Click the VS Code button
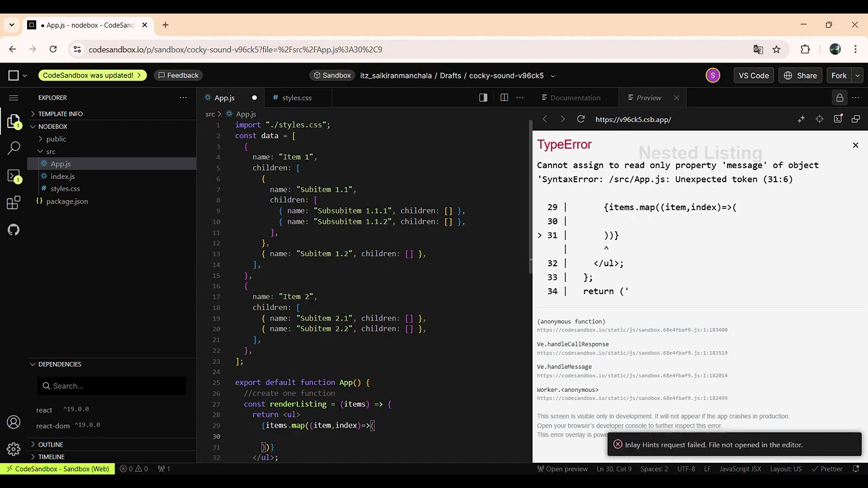This screenshot has width=868, height=488. click(x=753, y=75)
